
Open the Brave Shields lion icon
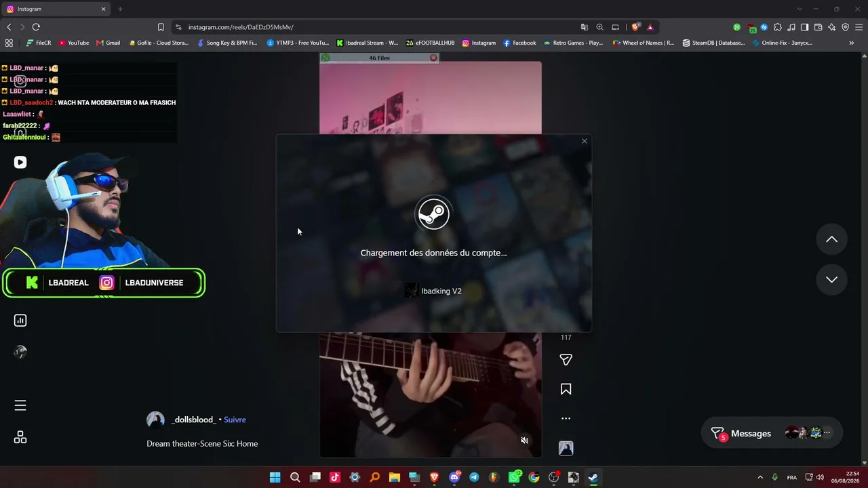(x=635, y=27)
